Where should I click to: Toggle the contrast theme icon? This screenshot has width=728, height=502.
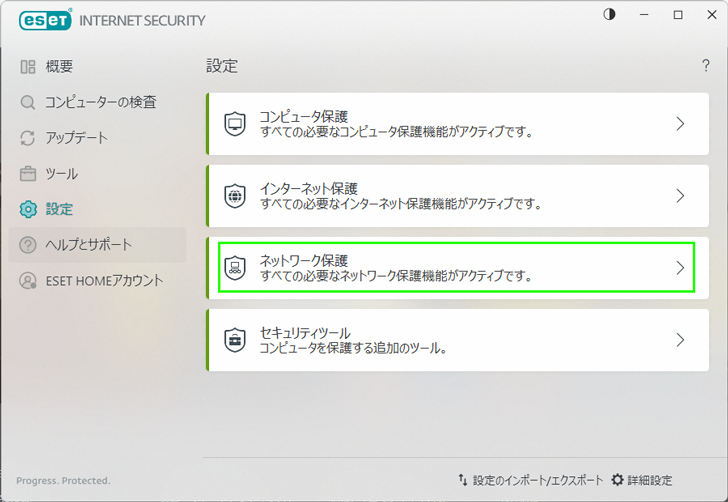(x=609, y=15)
